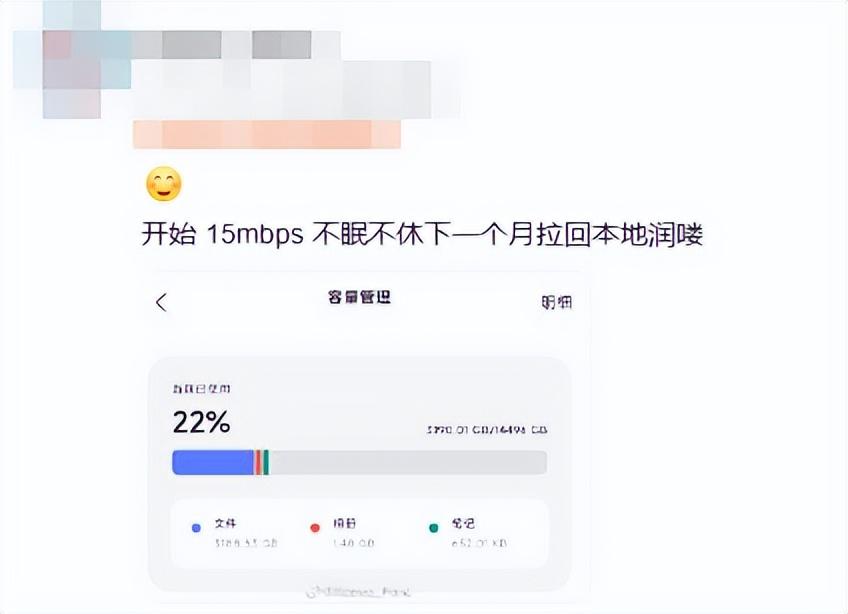This screenshot has width=848, height=614.
Task: Click the 容量管理 page title
Action: pyautogui.click(x=359, y=297)
